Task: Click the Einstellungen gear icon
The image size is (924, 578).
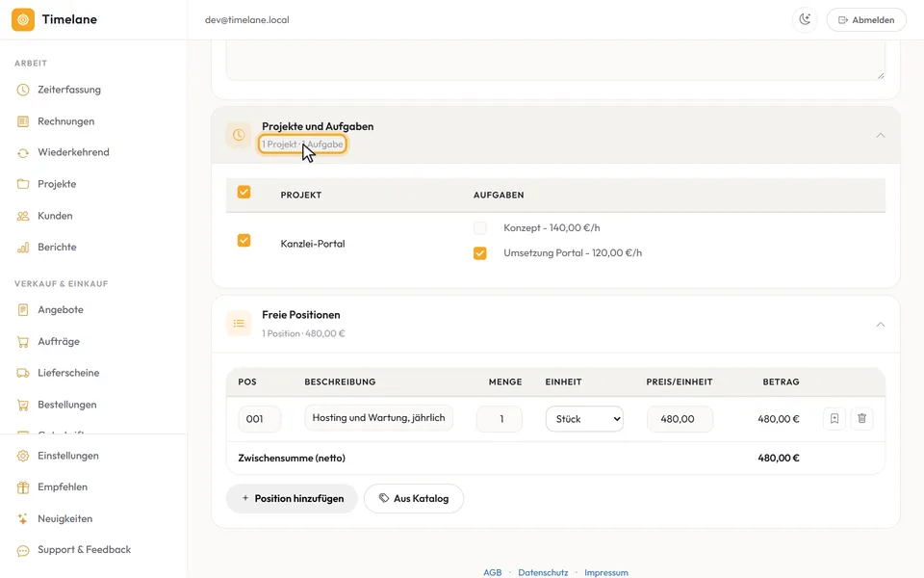Action: [x=23, y=456]
